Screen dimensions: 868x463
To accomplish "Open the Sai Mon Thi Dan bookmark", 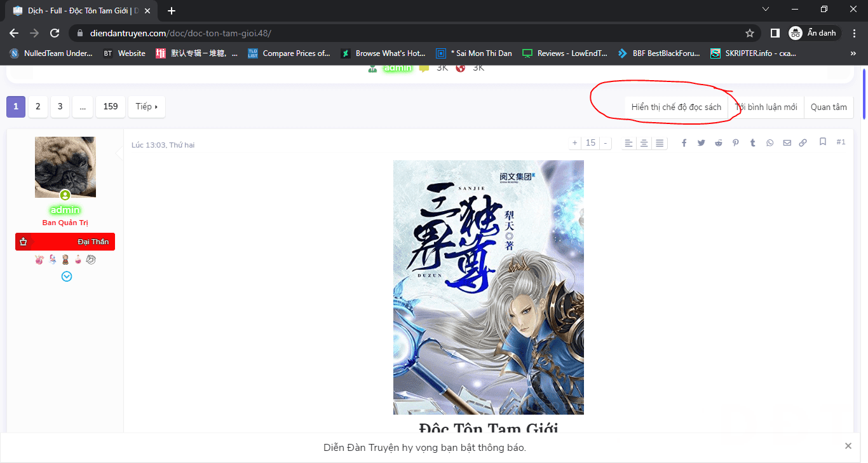I will pyautogui.click(x=474, y=53).
